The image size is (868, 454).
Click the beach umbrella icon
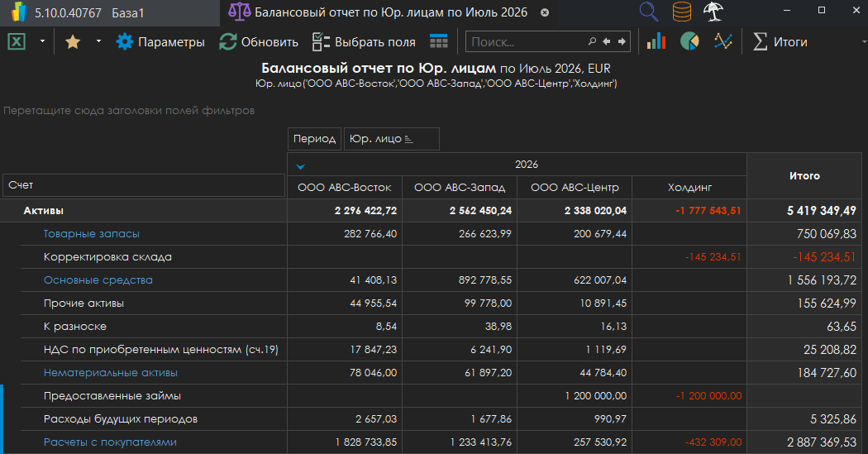[x=713, y=12]
